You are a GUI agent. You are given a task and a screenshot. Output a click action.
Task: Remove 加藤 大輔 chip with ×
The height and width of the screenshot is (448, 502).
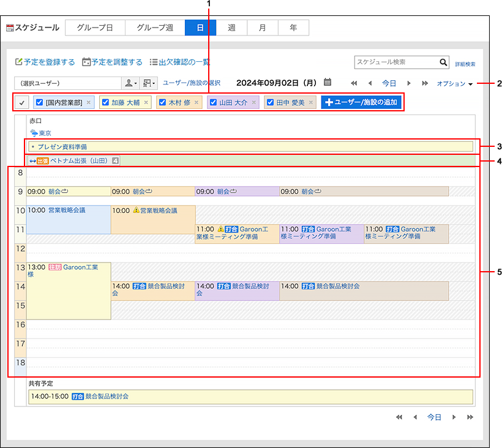point(146,102)
